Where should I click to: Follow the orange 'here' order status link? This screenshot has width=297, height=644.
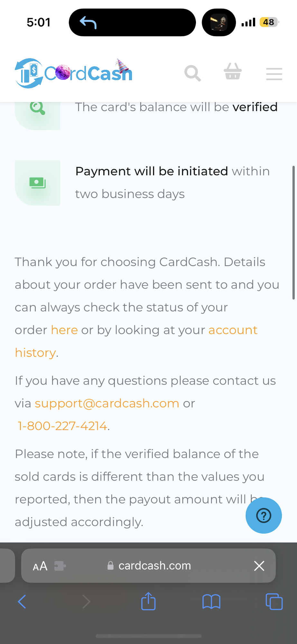click(64, 330)
